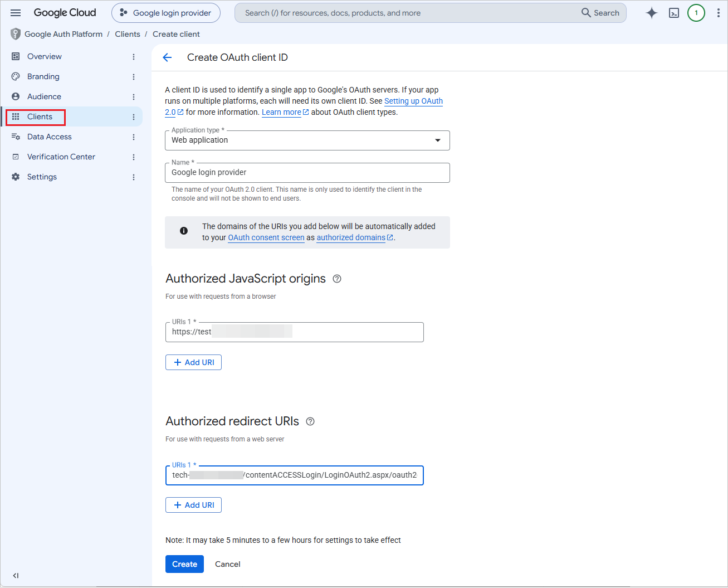Screen dimensions: 728x588
Task: Click the blue Create button
Action: pos(184,564)
